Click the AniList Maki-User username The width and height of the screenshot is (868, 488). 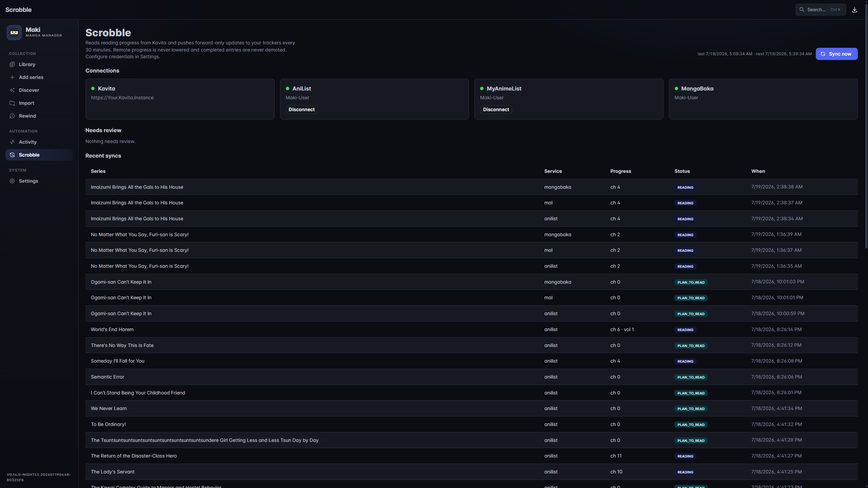tap(297, 98)
